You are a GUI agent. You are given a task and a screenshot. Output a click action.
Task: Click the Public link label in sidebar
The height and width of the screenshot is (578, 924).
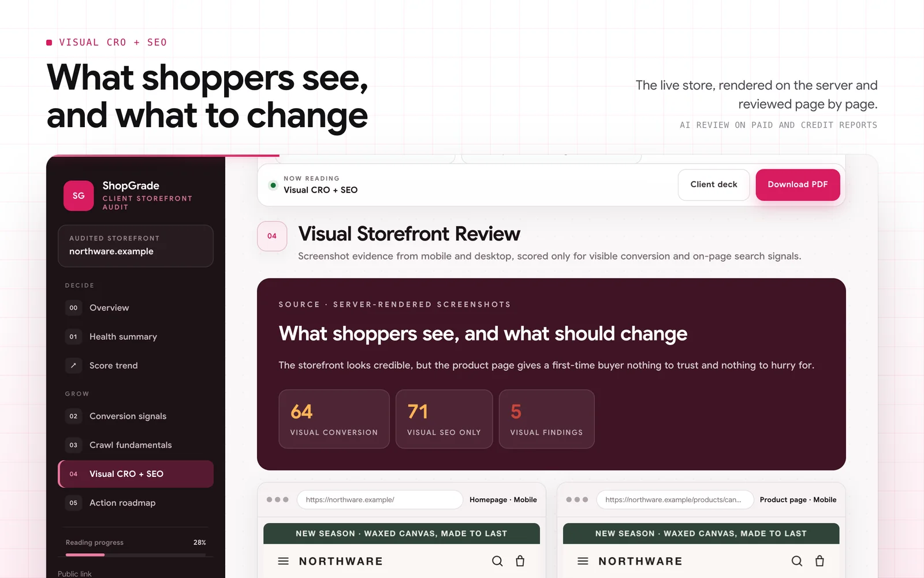(74, 573)
